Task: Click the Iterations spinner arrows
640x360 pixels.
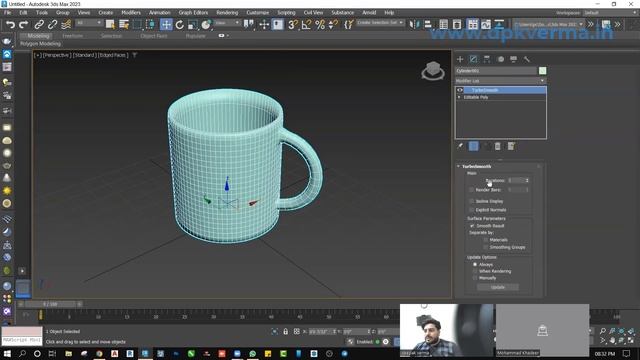Action: pos(527,180)
